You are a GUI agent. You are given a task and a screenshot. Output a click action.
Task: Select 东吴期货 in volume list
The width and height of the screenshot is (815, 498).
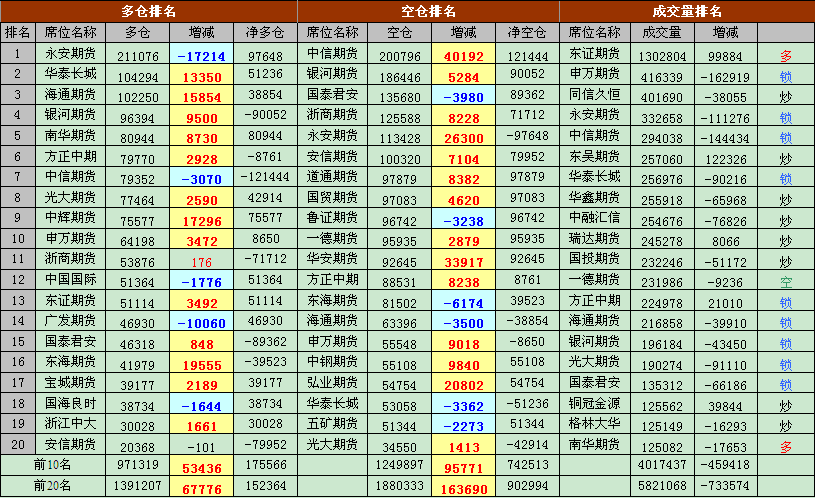[595, 156]
